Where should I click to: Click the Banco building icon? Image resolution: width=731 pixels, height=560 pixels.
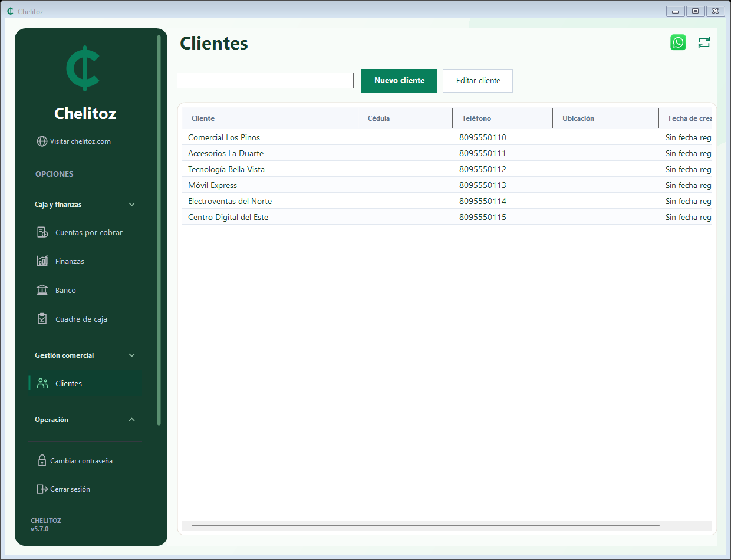coord(42,290)
